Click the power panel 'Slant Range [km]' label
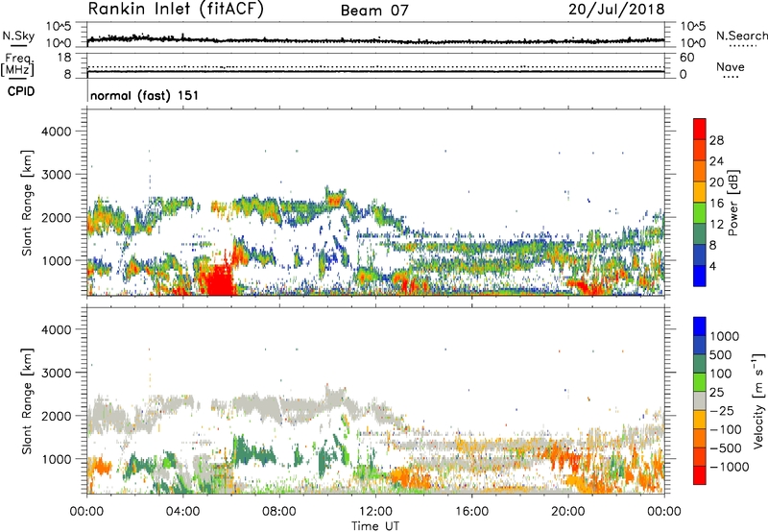Viewport: 768px width, 532px height. [28, 203]
